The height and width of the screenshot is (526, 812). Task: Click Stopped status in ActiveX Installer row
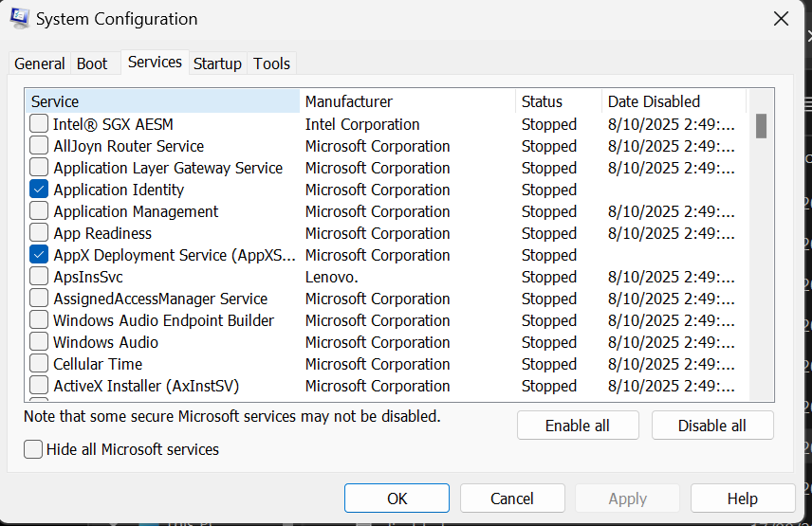point(549,386)
